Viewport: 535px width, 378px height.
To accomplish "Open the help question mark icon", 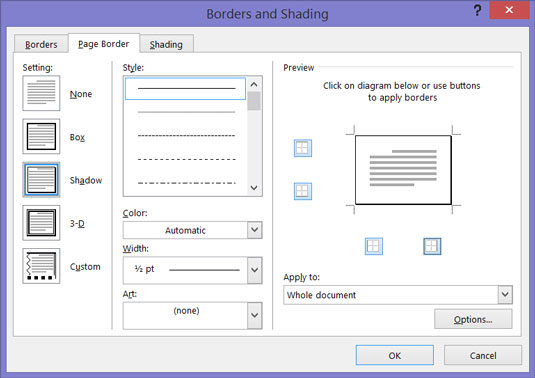I will pyautogui.click(x=477, y=10).
